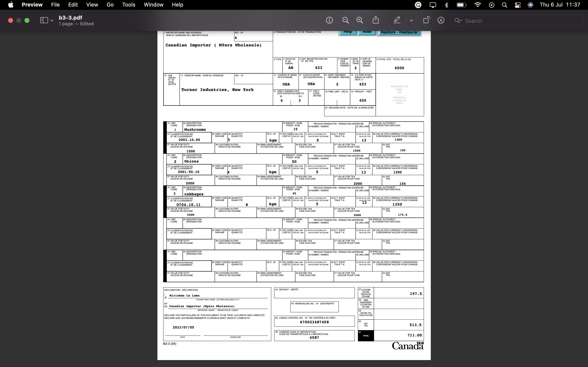Open the document info inspector
This screenshot has width=588, height=367.
pyautogui.click(x=329, y=20)
